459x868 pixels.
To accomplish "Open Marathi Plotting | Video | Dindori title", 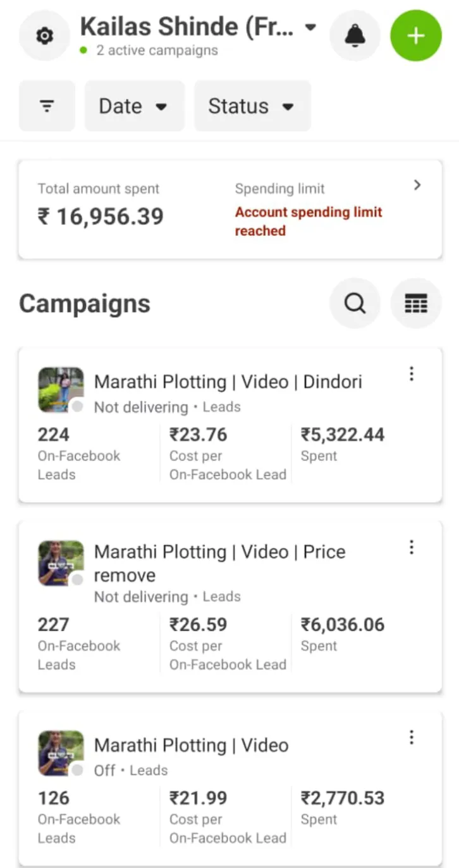I will click(x=228, y=382).
